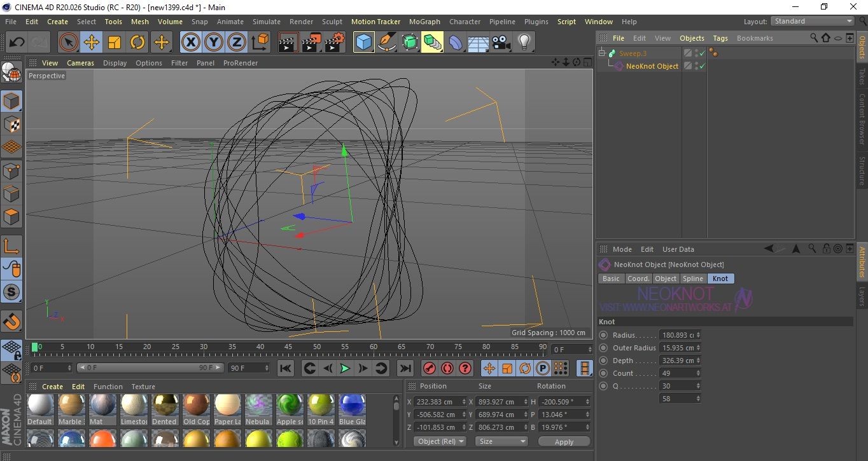Toggle Sweep.3 enabled checkmark
This screenshot has width=868, height=461.
pyautogui.click(x=703, y=53)
